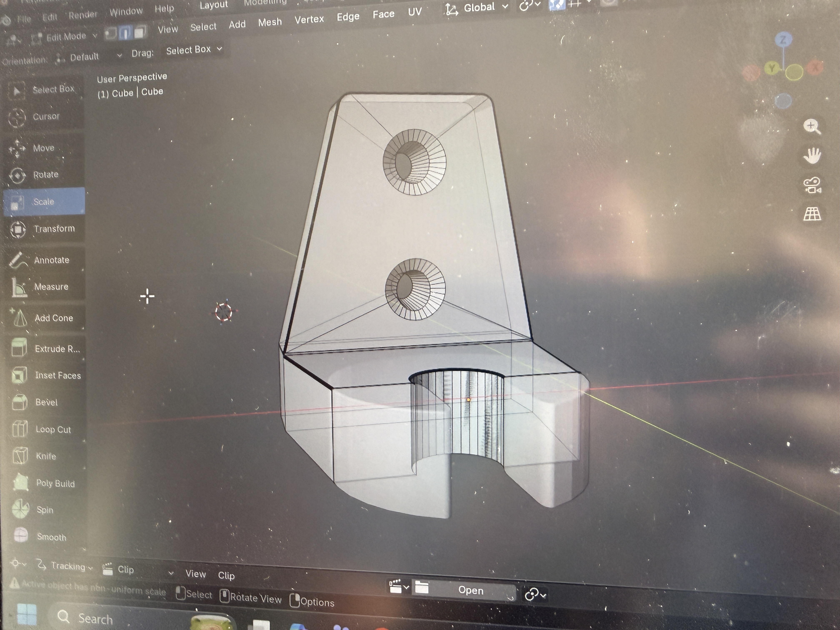Toggle perspective/orthographic grid icon
The image size is (840, 630).
pyautogui.click(x=812, y=214)
